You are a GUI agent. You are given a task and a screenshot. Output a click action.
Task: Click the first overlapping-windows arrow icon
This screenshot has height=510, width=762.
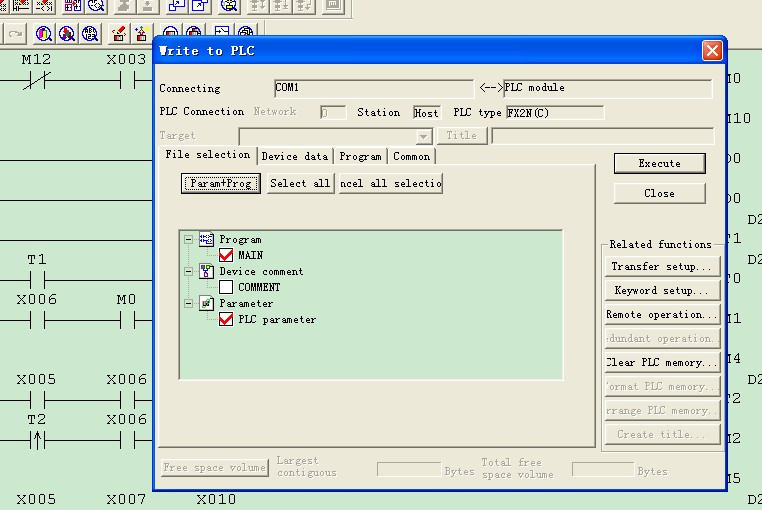pos(177,6)
